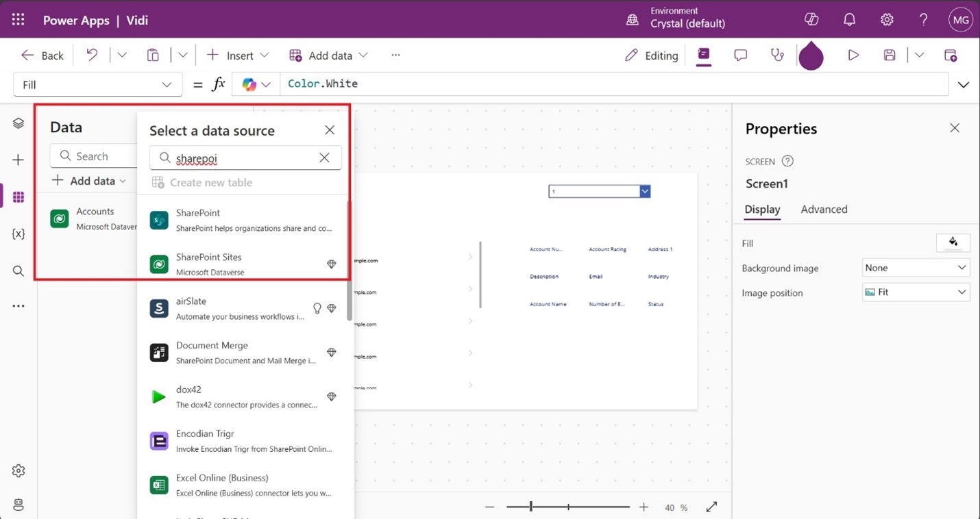Screen dimensions: 980x519
Task: Click the Undo arrow icon
Action: 92,55
